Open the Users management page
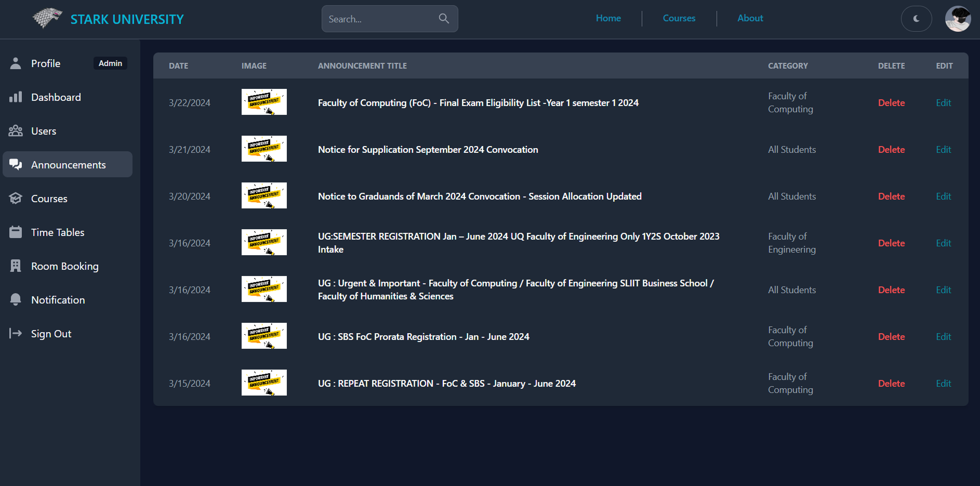The height and width of the screenshot is (486, 980). click(44, 130)
